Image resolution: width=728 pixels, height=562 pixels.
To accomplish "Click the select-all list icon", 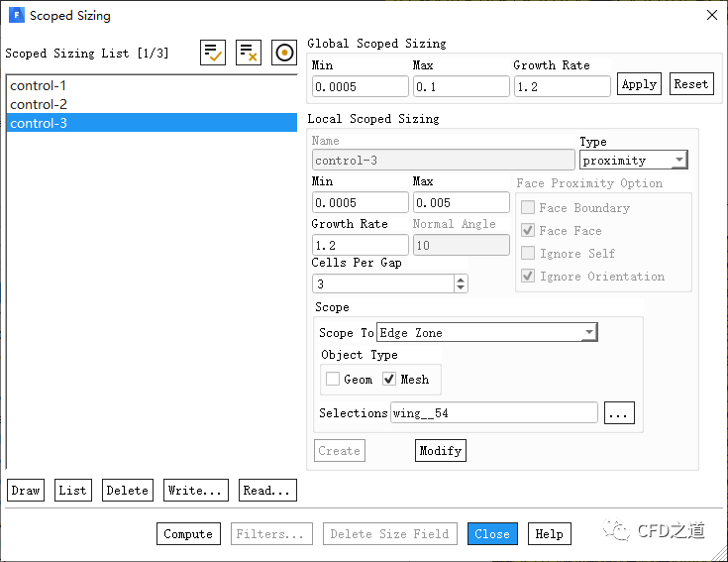I will (x=213, y=53).
